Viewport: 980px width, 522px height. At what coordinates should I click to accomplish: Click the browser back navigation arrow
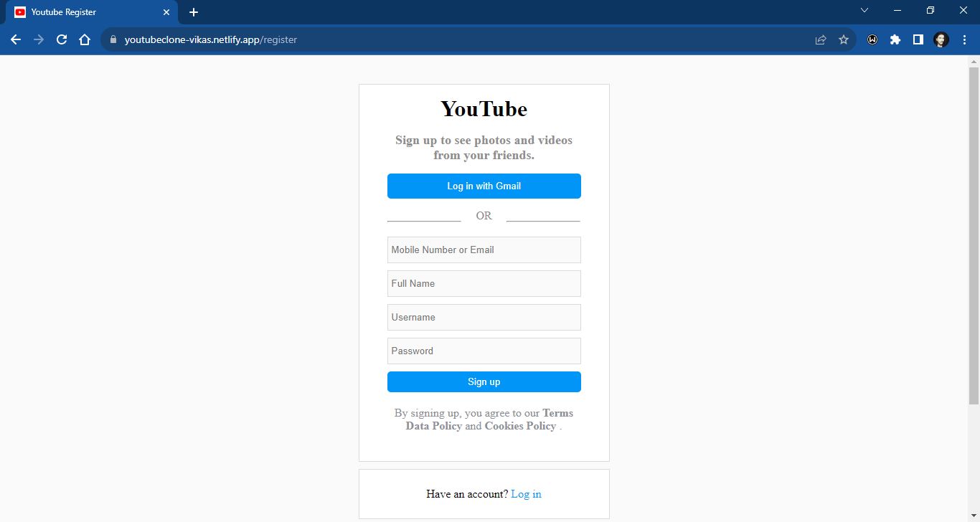tap(16, 39)
